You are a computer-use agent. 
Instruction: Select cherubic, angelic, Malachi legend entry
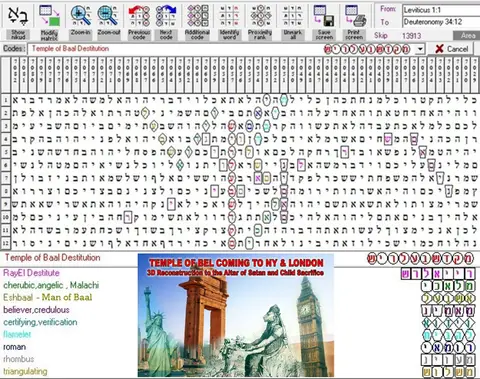coord(51,285)
